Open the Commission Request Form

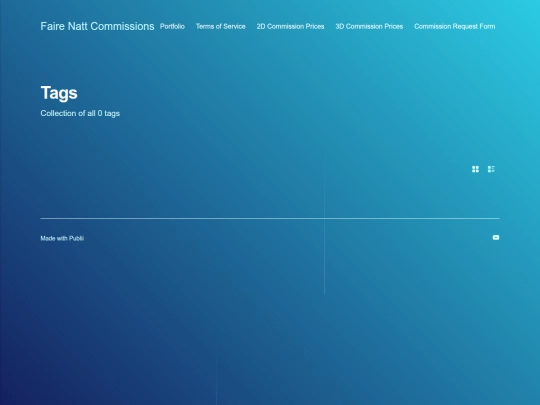point(455,27)
